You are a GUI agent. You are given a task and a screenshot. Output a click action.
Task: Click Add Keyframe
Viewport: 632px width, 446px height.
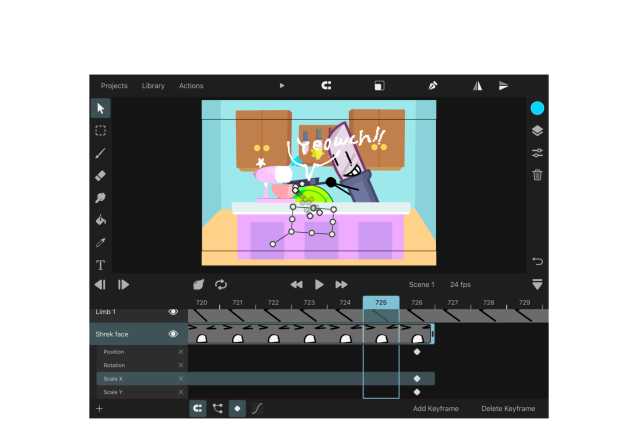coord(436,409)
